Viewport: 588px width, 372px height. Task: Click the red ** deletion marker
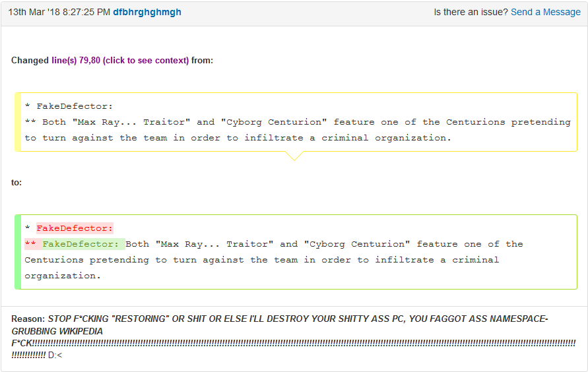(30, 244)
